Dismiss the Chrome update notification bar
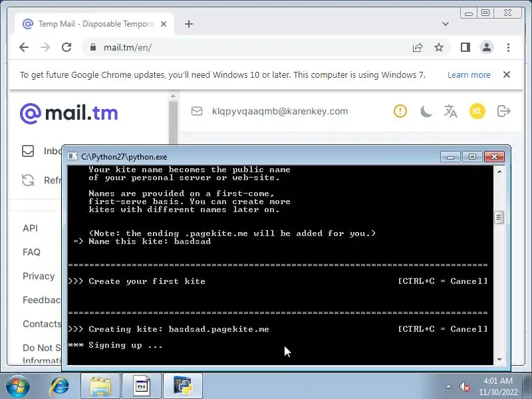The height and width of the screenshot is (399, 532). click(507, 74)
